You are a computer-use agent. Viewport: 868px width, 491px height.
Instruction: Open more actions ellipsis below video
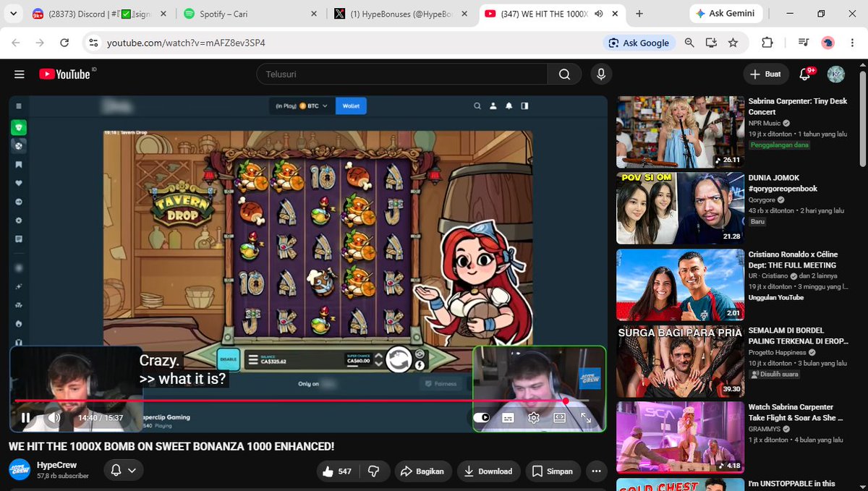[596, 471]
